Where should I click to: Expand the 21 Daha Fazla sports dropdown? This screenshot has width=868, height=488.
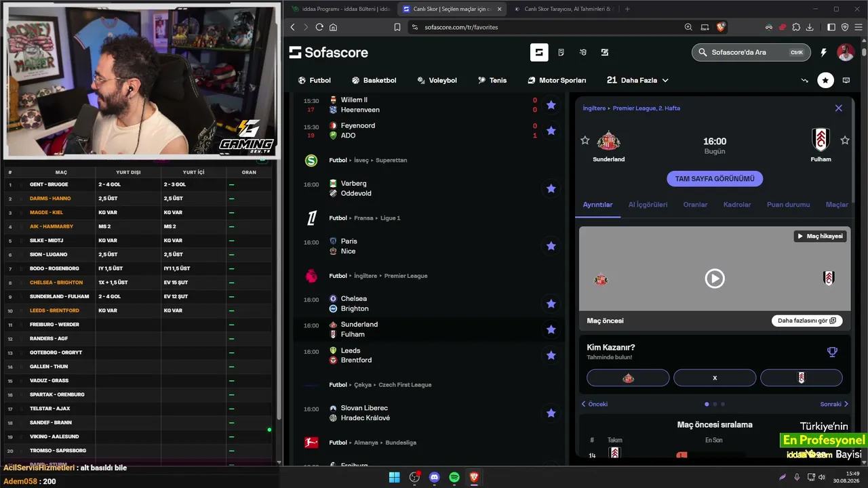tap(637, 80)
